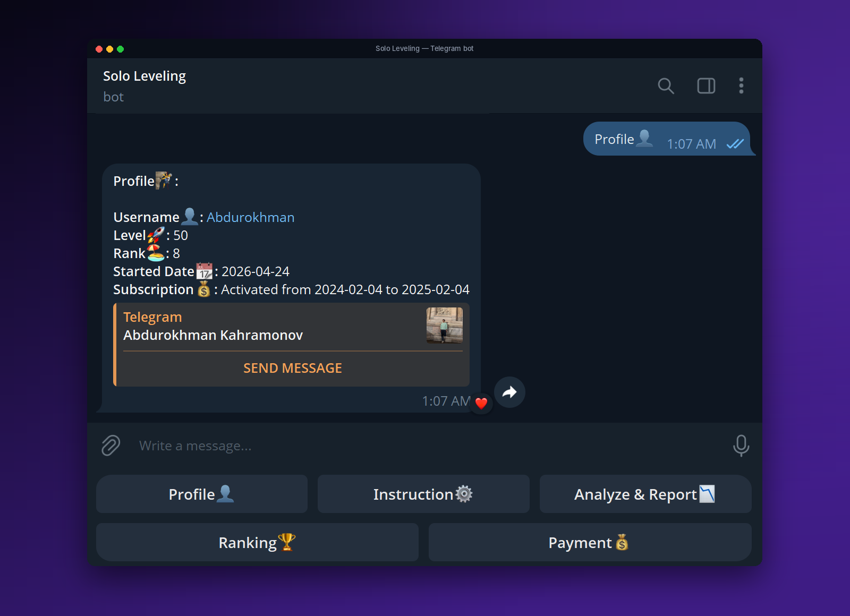
Task: Open the profile photo thumbnail
Action: 444,326
